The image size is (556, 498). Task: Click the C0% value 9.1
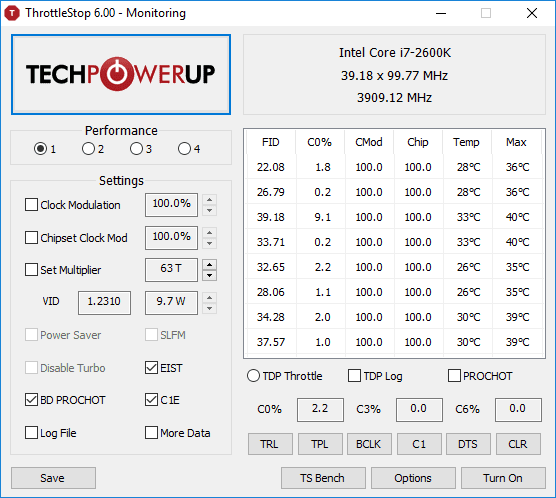(x=323, y=217)
